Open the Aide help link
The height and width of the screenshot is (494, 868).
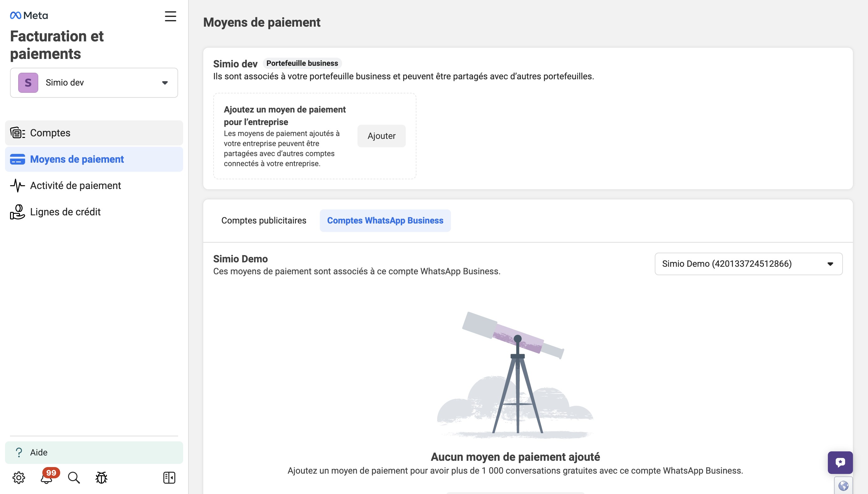click(39, 452)
